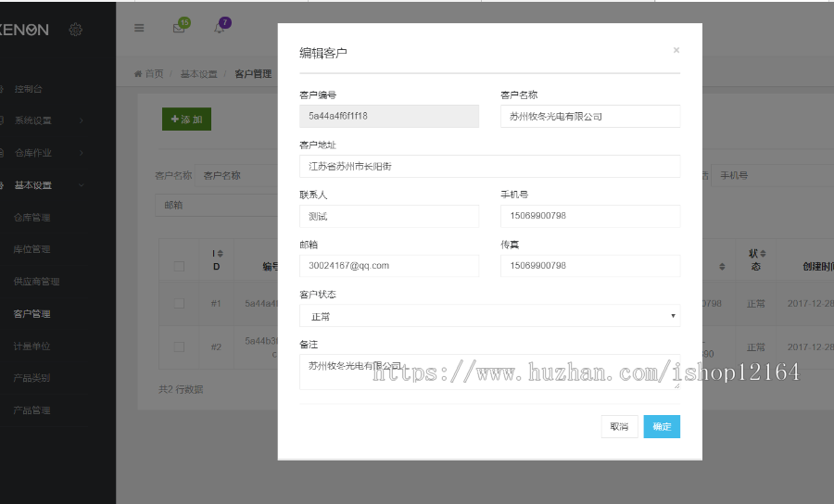Collapse the 基本设置 sidebar menu
This screenshot has width=834, height=504.
coord(43,185)
